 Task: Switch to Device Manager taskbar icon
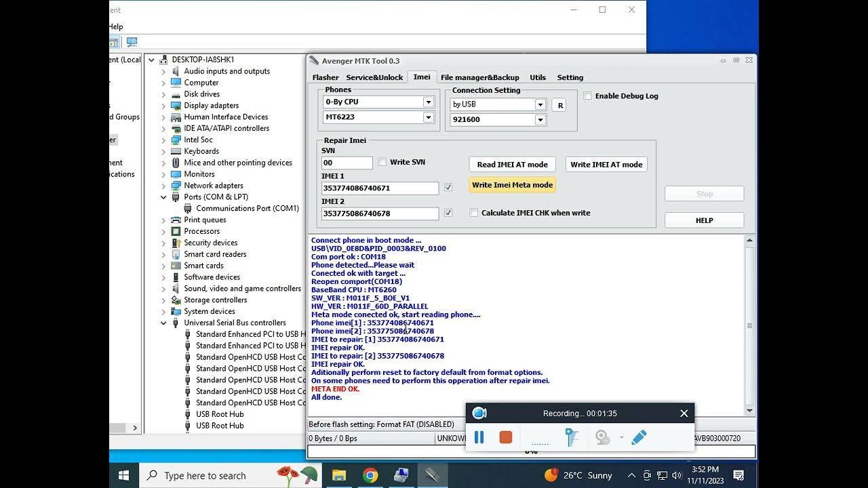pos(401,475)
